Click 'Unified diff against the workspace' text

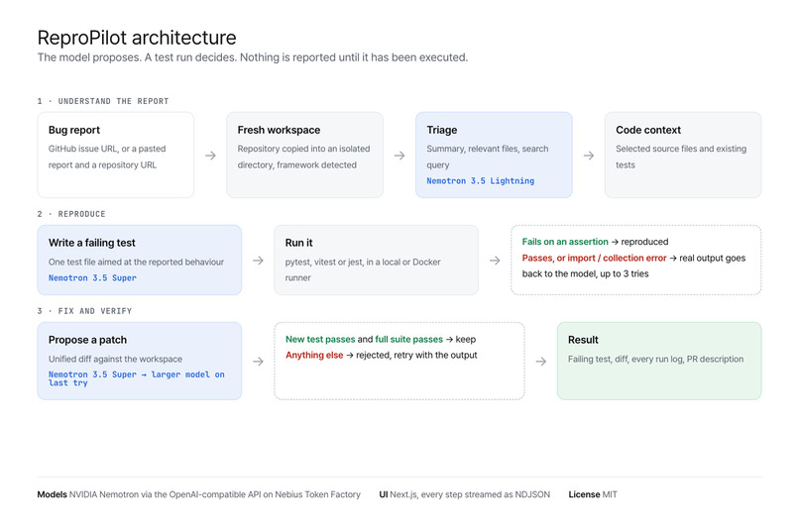115,360
